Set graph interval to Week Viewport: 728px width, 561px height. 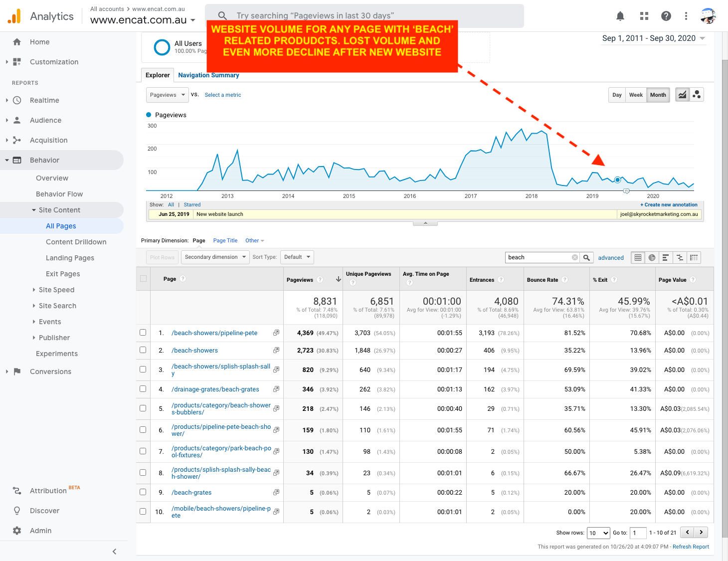(636, 95)
